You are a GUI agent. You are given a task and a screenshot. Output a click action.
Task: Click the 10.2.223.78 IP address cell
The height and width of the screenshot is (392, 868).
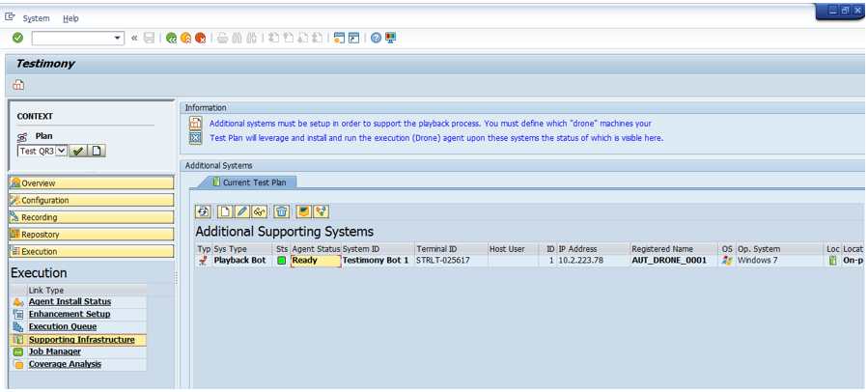coord(594,261)
